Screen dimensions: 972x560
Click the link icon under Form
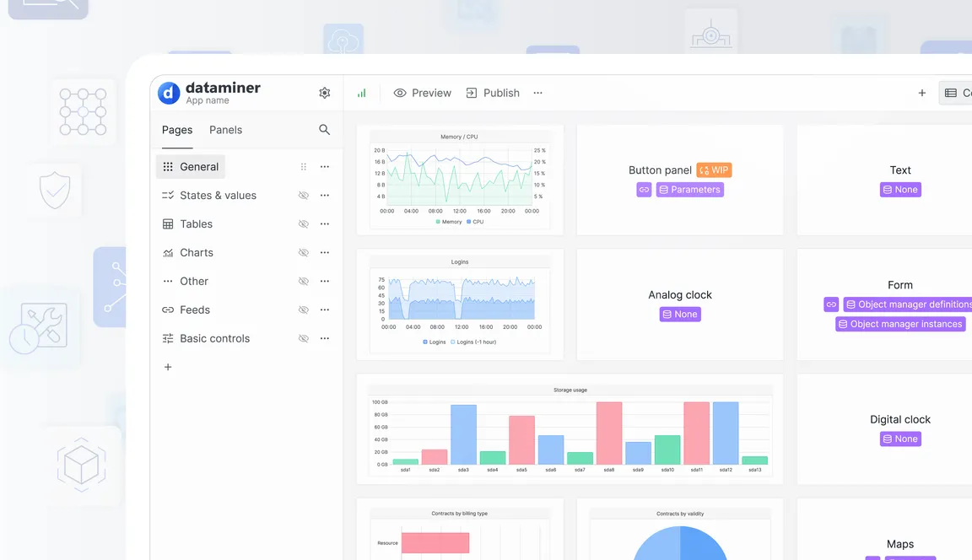831,304
